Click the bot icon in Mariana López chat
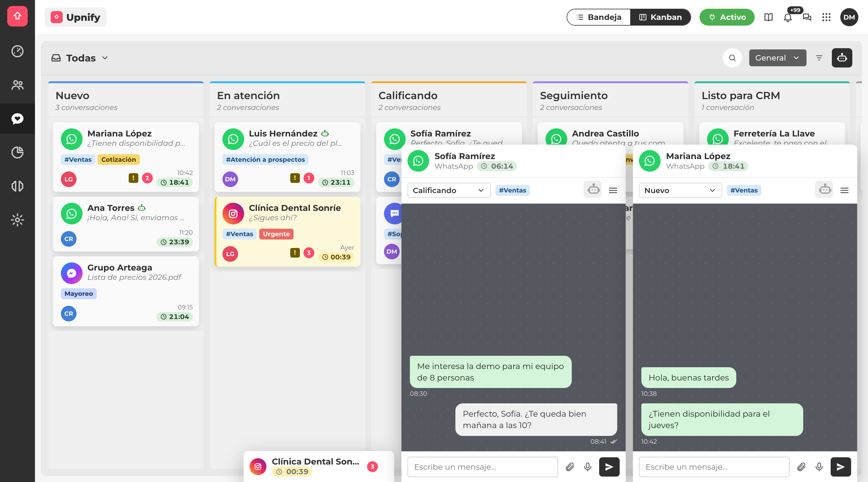868x482 pixels. (825, 189)
